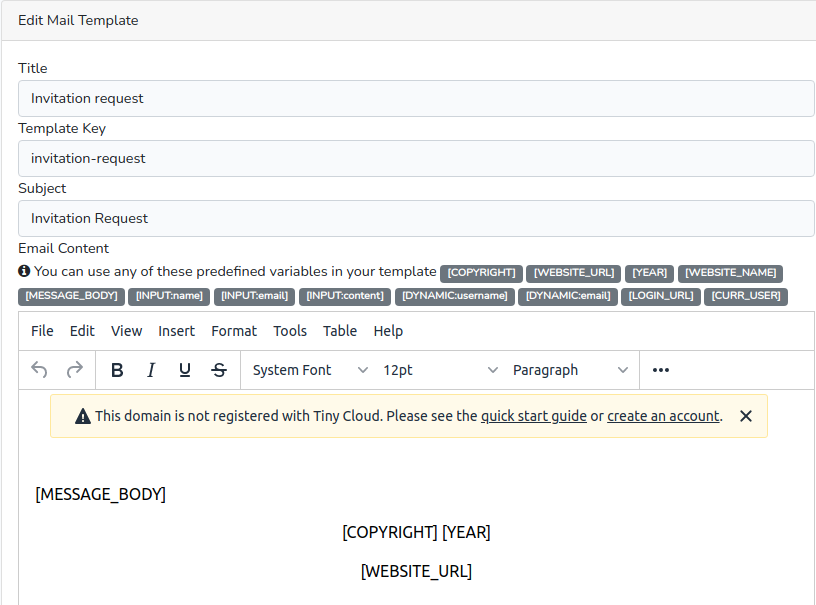The width and height of the screenshot is (816, 605).
Task: Dismiss the Tiny Cloud domain warning
Action: coord(746,416)
